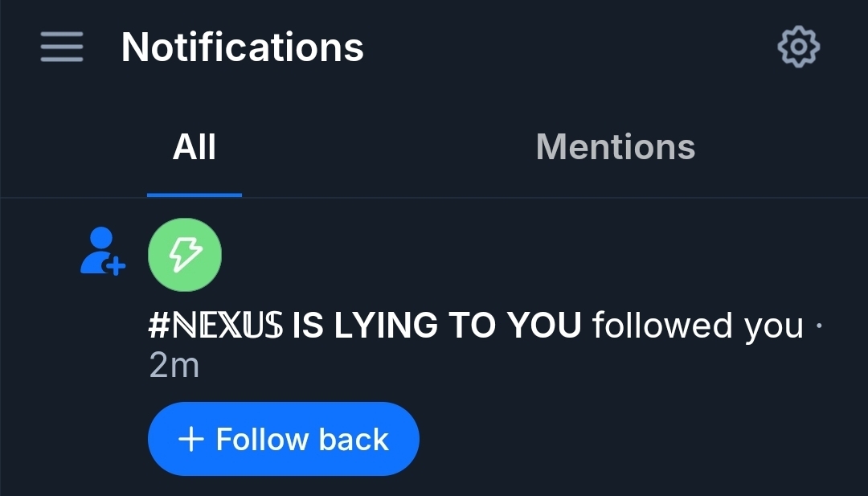Follow back #NEXUS IS LYING TO YOU

coord(283,439)
